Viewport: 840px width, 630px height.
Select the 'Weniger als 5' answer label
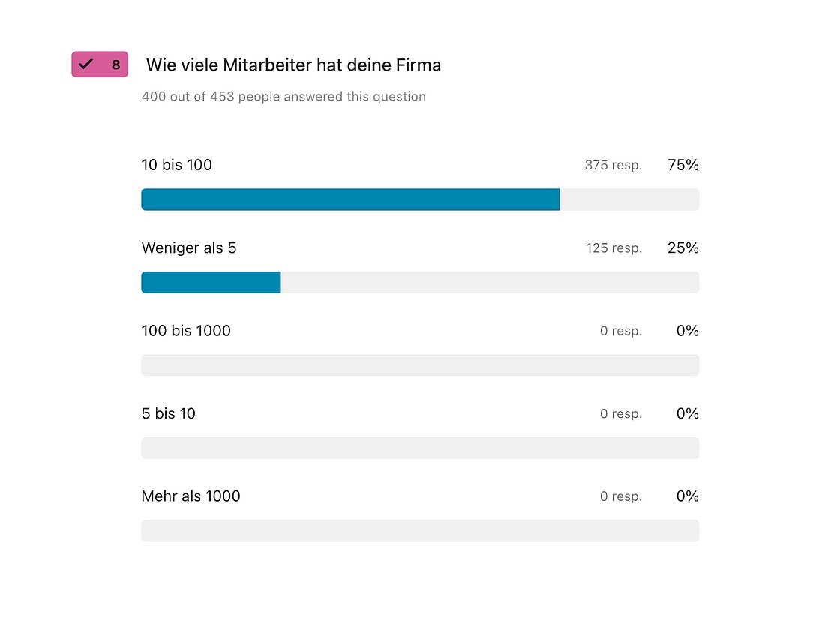tap(188, 248)
